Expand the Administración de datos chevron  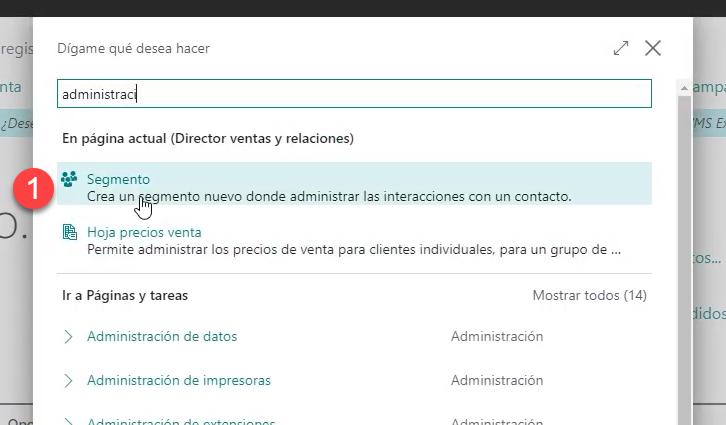coord(69,337)
